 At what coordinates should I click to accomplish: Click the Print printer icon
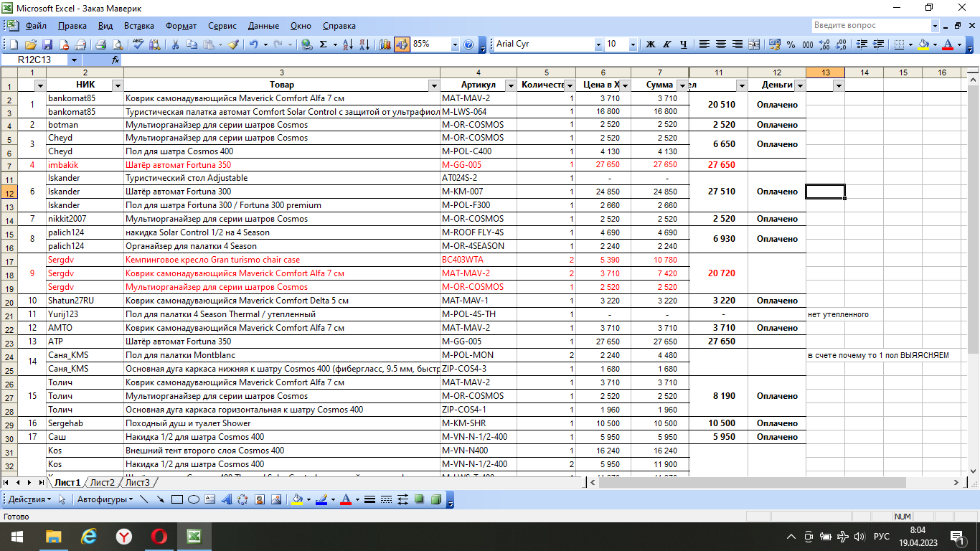(101, 44)
